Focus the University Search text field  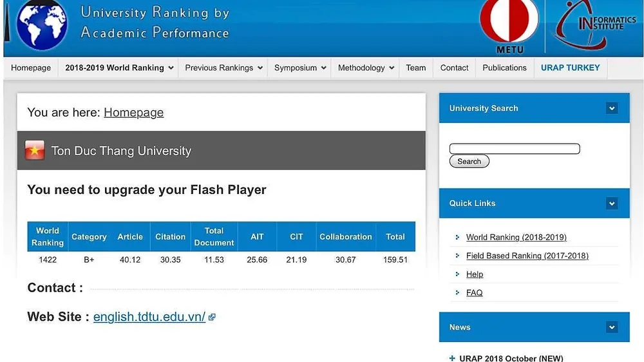click(x=515, y=149)
